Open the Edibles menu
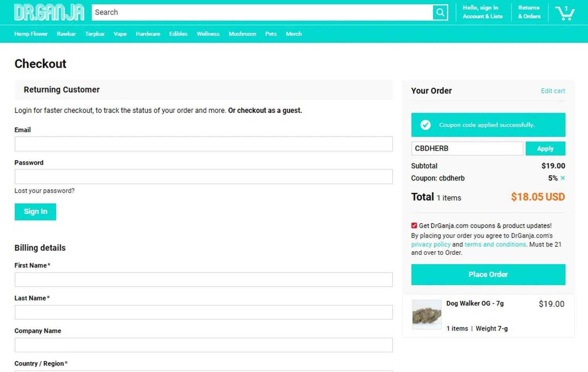Screen dimensions: 588x372 pyautogui.click(x=178, y=34)
